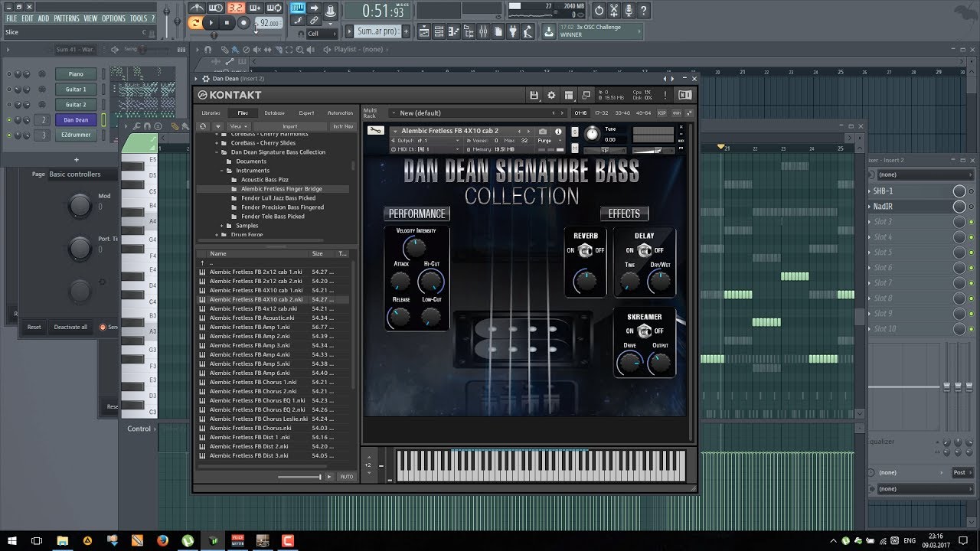
Task: Switch to Kontakt Libraries tab
Action: tap(211, 113)
